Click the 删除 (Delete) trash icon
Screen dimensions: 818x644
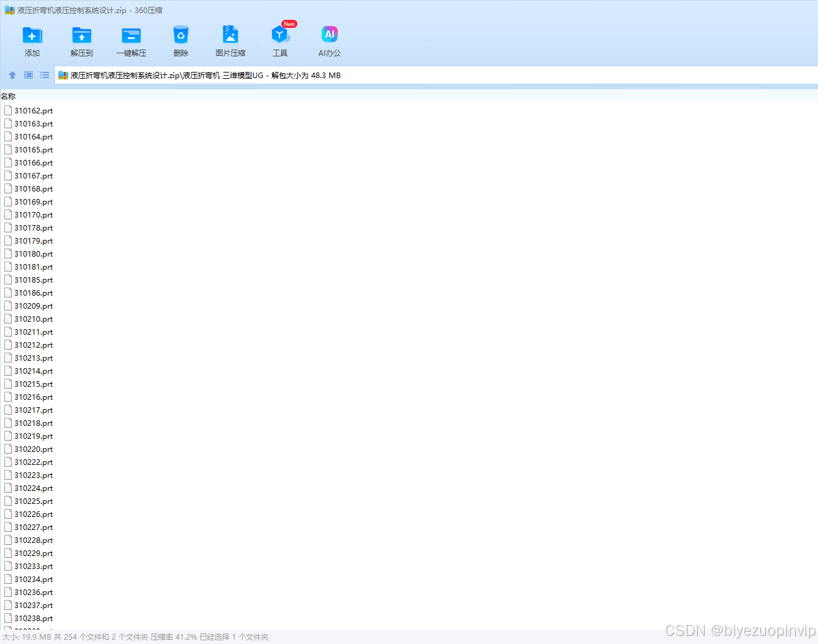[x=181, y=35]
